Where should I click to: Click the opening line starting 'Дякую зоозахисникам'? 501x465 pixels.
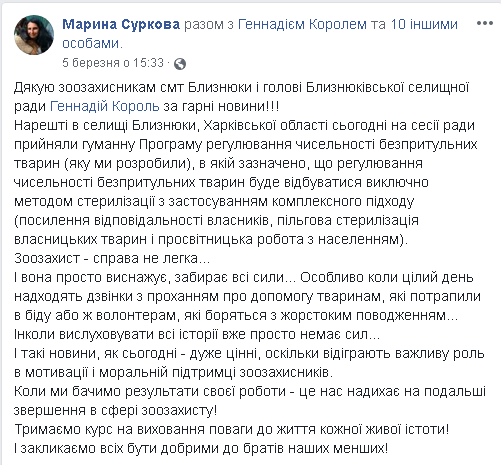(x=241, y=87)
